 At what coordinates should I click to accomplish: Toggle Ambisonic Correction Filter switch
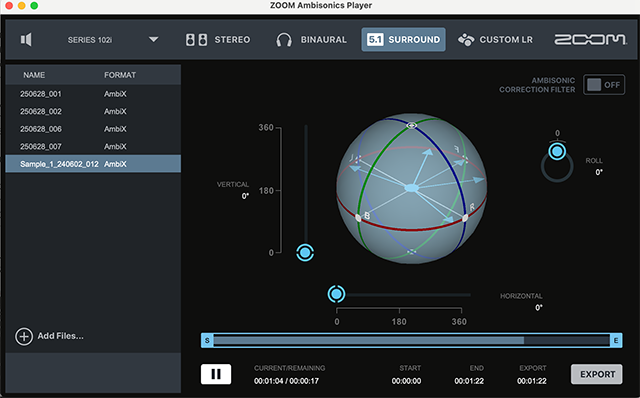tap(604, 85)
